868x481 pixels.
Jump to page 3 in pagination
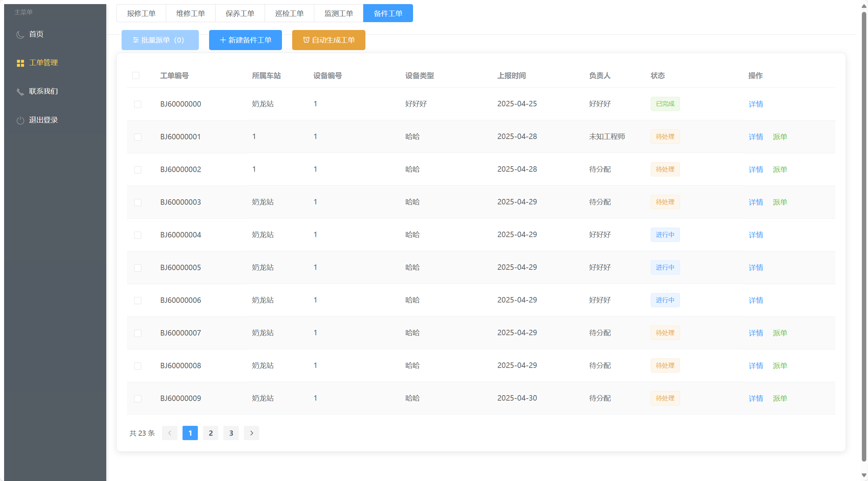pos(231,433)
